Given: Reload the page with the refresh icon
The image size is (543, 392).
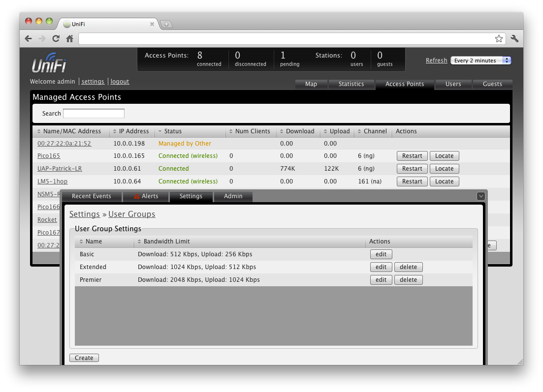Looking at the screenshot, I should coord(56,39).
